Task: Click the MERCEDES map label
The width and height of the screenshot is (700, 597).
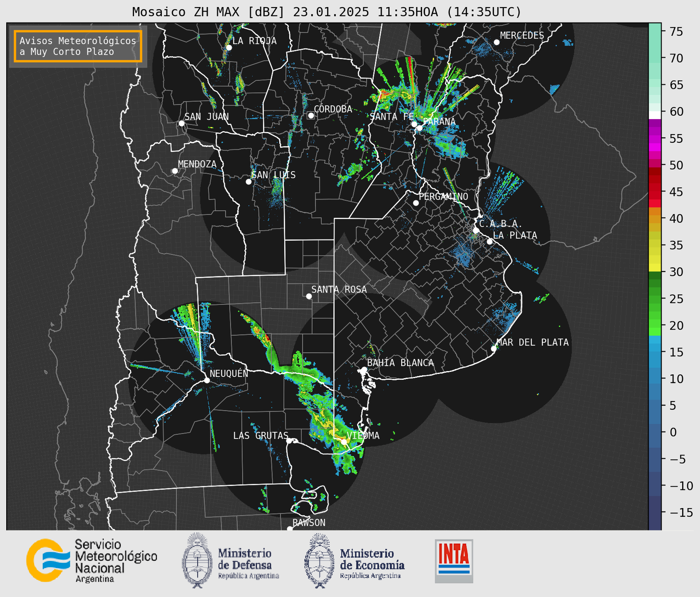Action: point(522,36)
